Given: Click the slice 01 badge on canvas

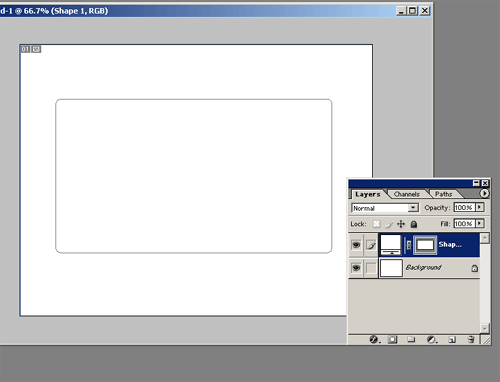Looking at the screenshot, I should point(25,49).
